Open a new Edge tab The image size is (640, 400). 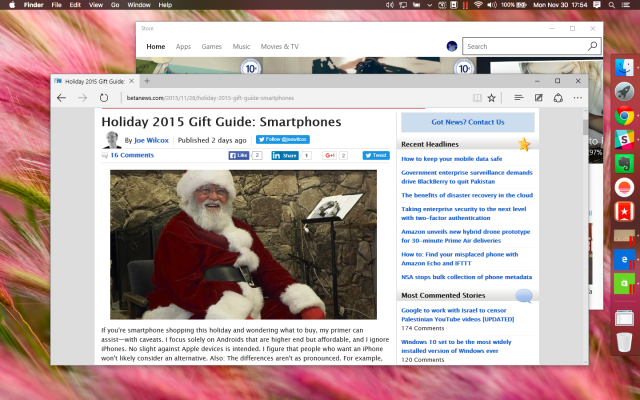[147, 81]
